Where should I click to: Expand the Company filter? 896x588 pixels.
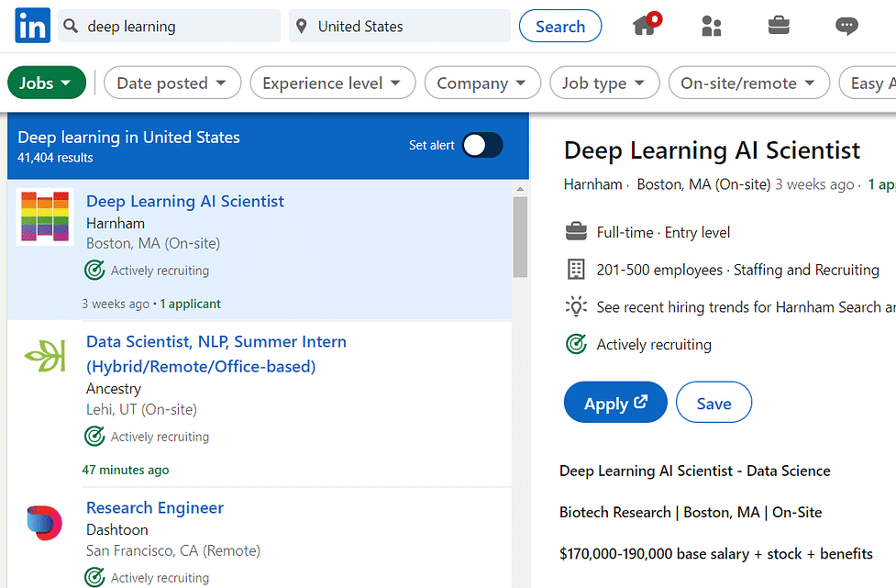tap(482, 83)
